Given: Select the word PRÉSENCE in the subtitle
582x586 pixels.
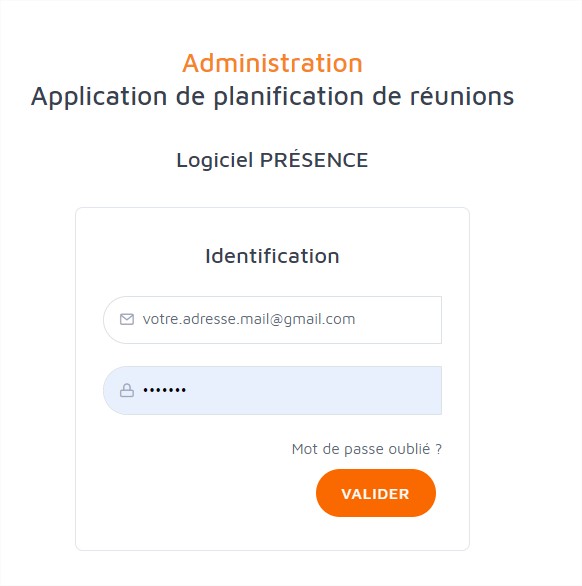Looking at the screenshot, I should coord(314,160).
